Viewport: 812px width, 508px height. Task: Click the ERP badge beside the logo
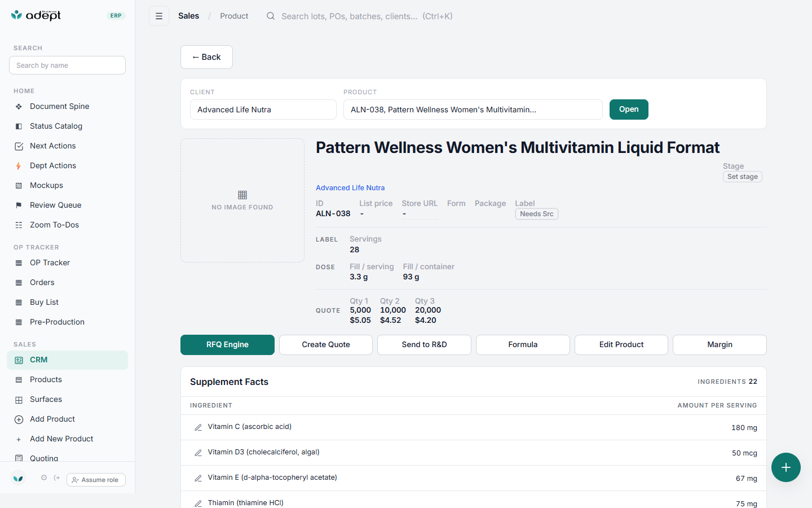pos(116,16)
